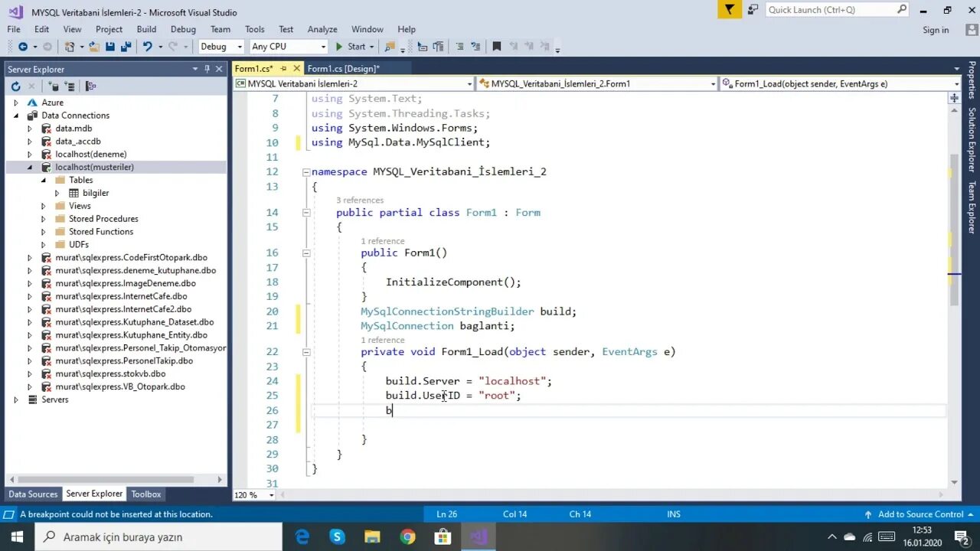This screenshot has height=551, width=980.
Task: Click the split editor handle above scrollbar
Action: (x=954, y=98)
